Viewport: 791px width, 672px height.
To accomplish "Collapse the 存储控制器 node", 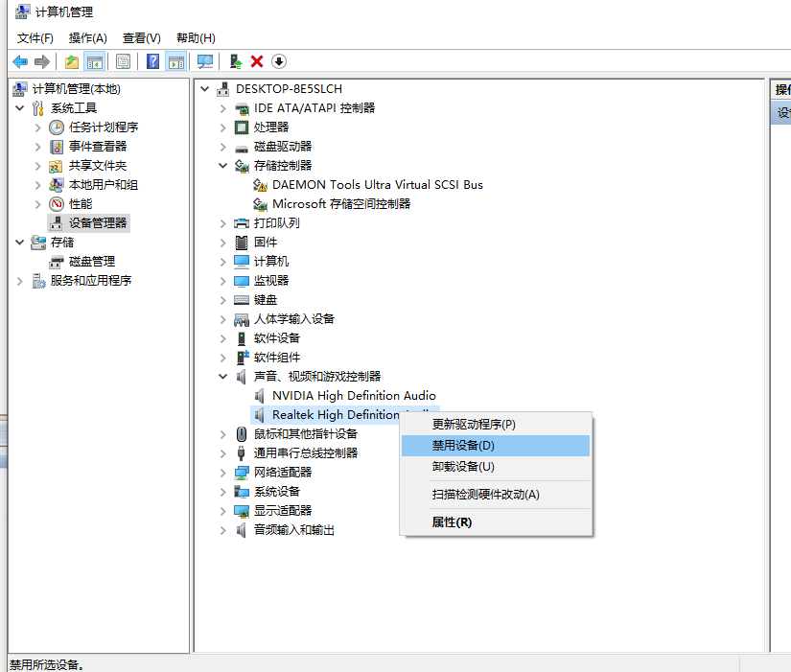I will tap(223, 166).
